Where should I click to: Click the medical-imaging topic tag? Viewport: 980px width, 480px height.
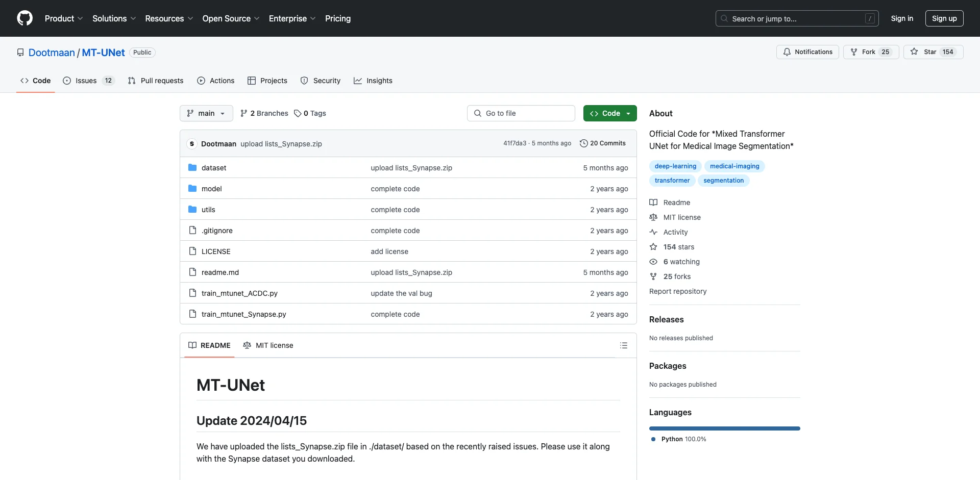pos(734,166)
